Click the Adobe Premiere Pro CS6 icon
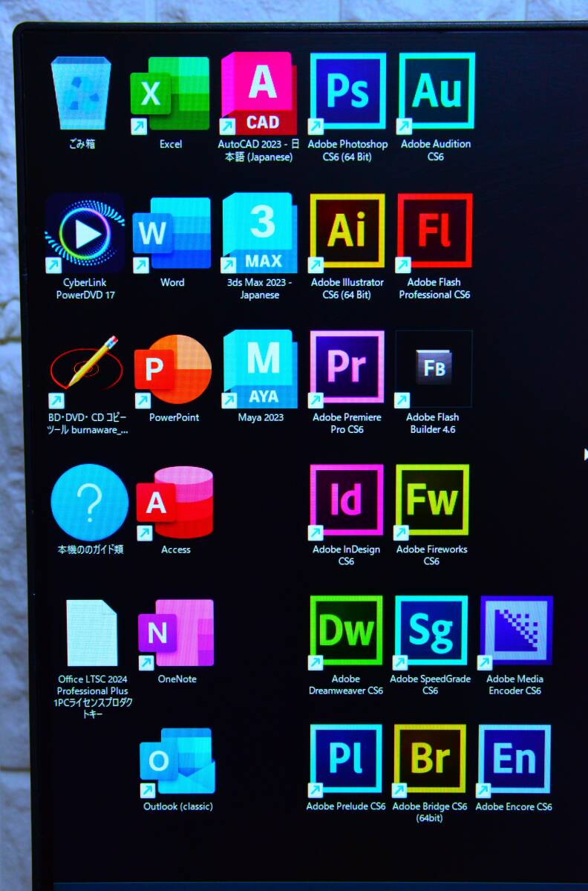 point(347,368)
